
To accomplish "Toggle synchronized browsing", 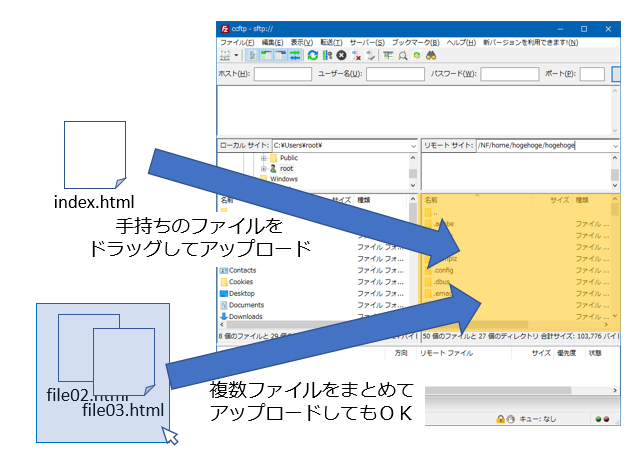I will point(417,56).
